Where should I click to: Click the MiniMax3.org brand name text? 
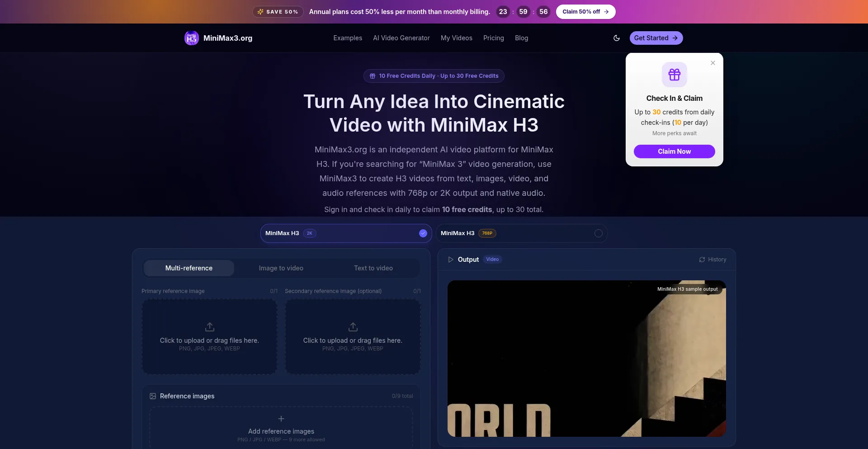click(x=228, y=38)
